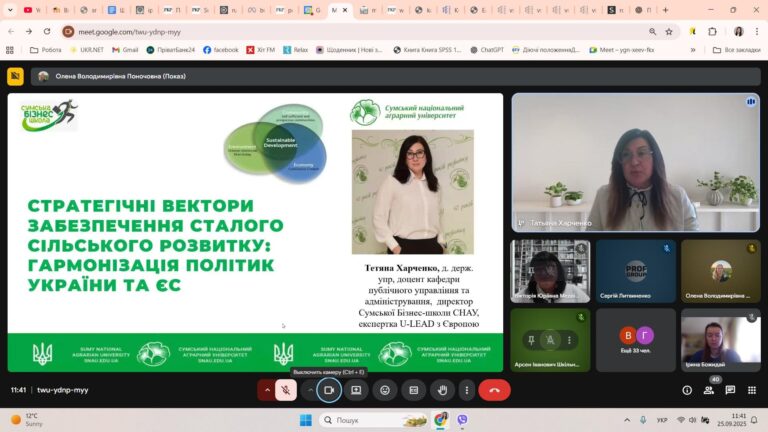Expand audio settings arrow beside microphone
768x432 pixels.
(x=267, y=390)
